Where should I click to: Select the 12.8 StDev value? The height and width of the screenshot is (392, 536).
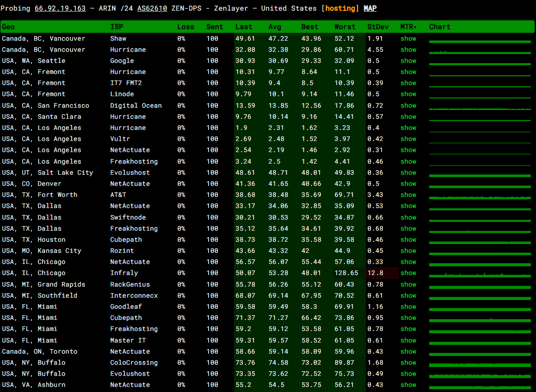coord(376,273)
